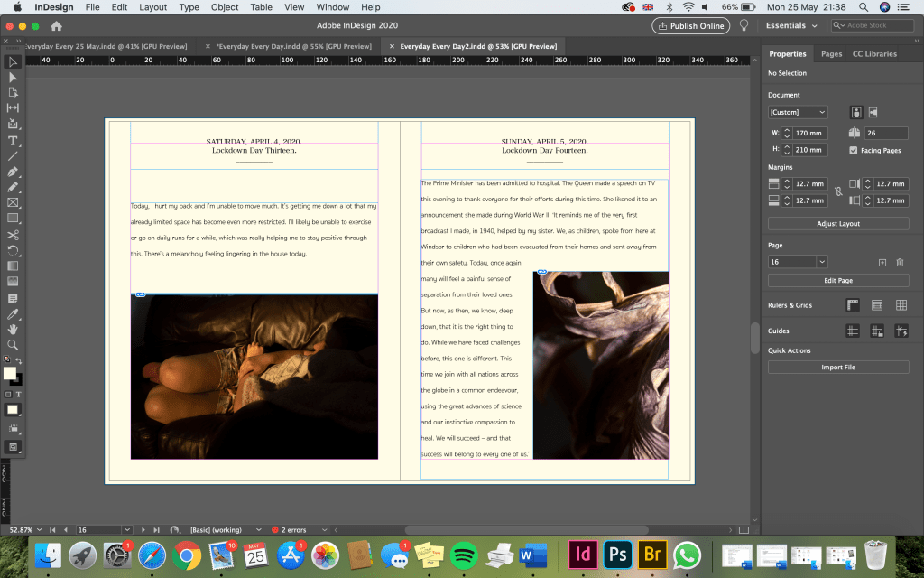Select the Type tool

13,140
